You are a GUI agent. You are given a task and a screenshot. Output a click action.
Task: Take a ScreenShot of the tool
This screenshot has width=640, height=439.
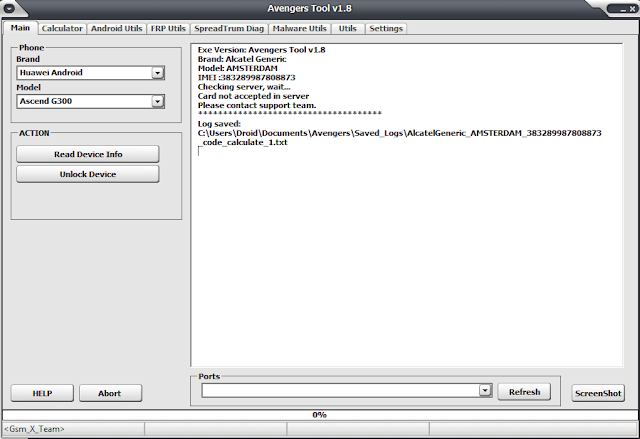coord(598,393)
